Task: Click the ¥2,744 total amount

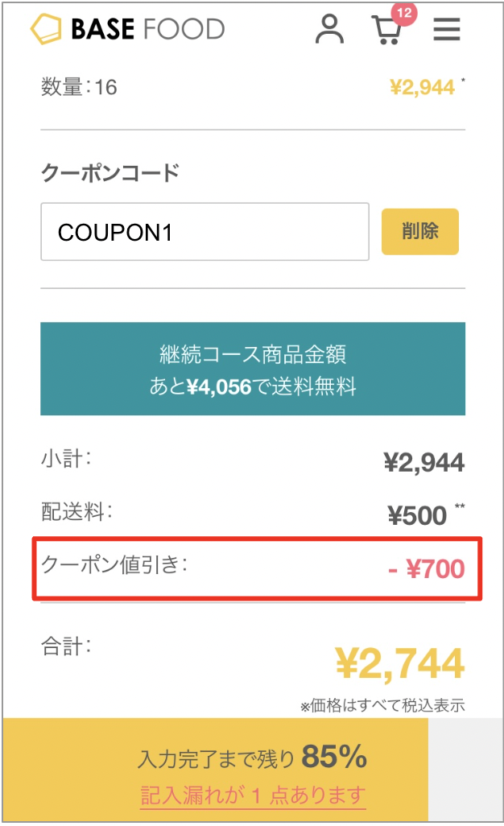Action: pos(399,663)
